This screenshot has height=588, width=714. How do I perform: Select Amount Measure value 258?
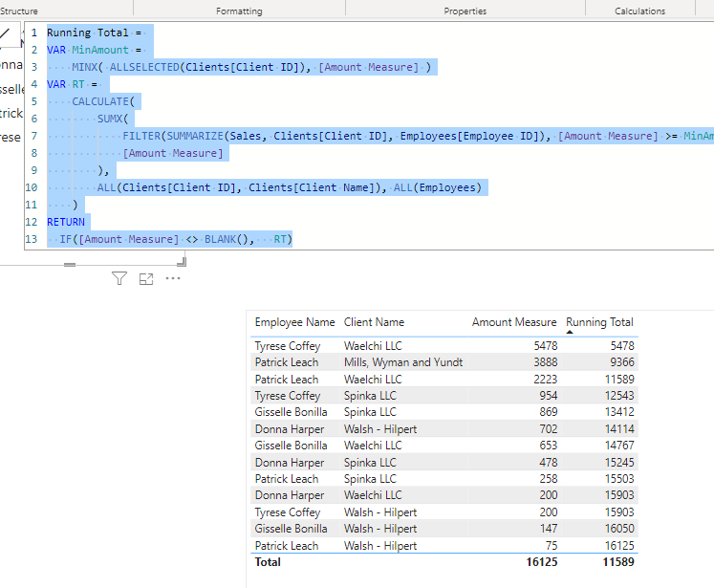pos(549,479)
